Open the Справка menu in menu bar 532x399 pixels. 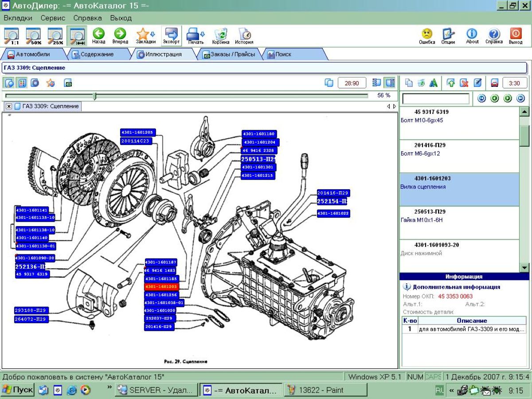click(87, 18)
